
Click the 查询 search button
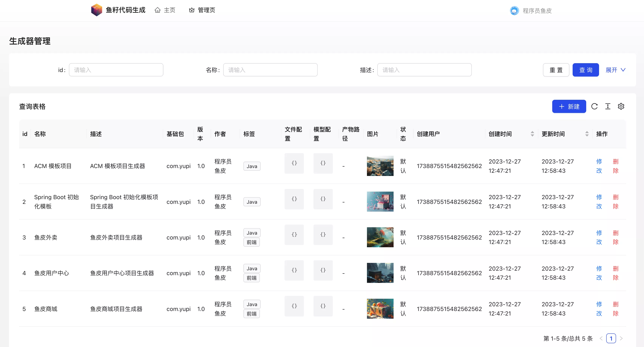click(586, 70)
